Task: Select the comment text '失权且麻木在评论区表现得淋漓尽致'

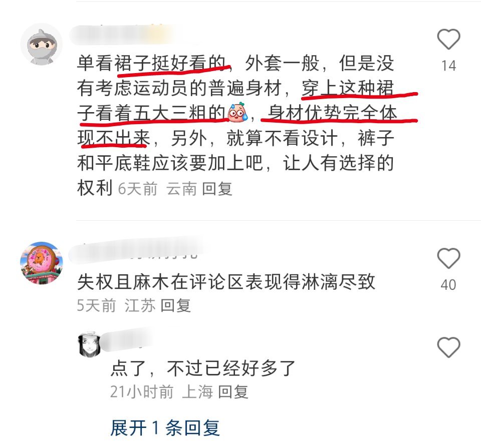Action: [x=226, y=282]
